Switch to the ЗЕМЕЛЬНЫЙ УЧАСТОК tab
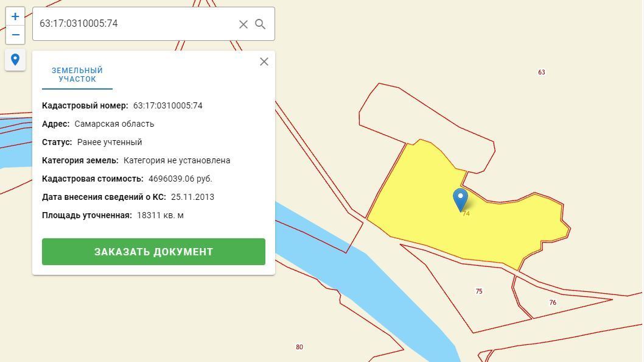The height and width of the screenshot is (362, 644). tap(75, 74)
